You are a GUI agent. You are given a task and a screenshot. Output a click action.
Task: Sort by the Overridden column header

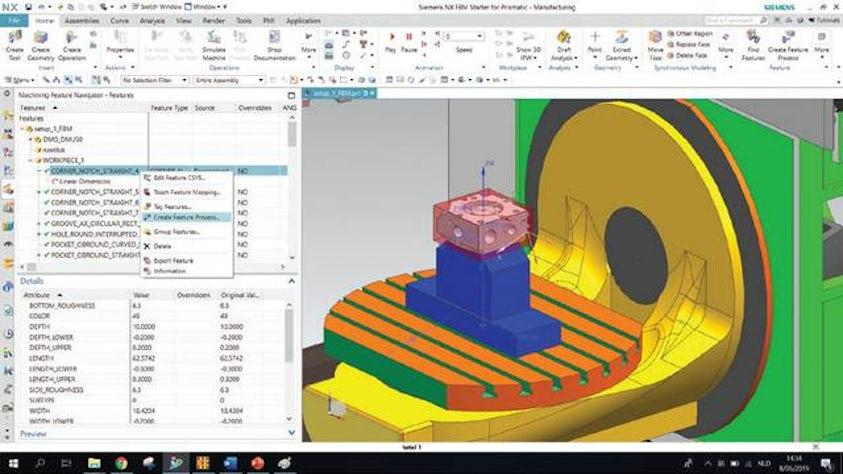255,108
